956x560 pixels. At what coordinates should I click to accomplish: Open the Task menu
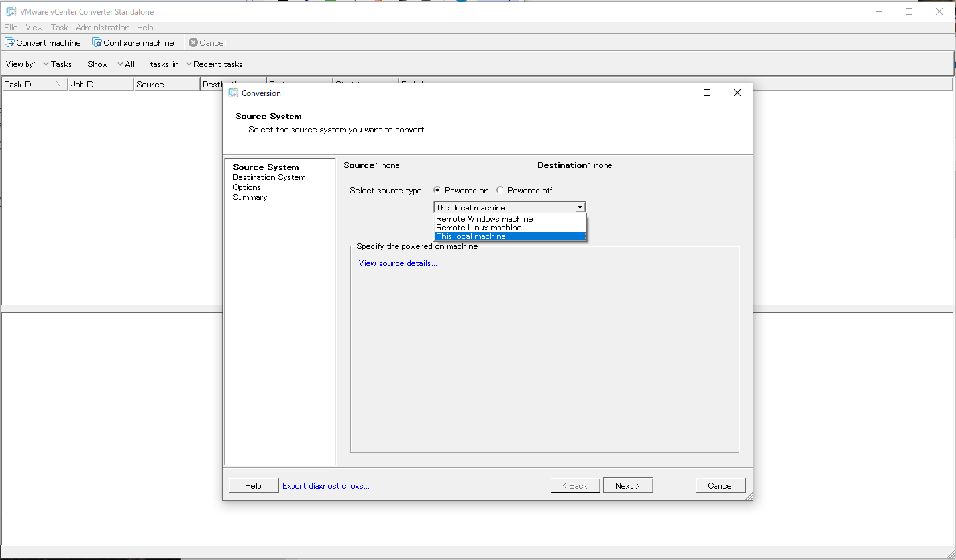[x=59, y=28]
